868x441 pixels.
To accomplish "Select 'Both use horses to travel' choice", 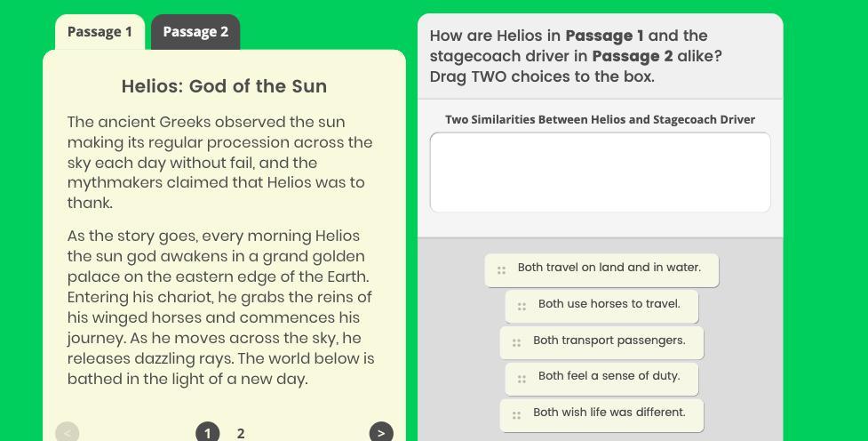I will (x=609, y=304).
